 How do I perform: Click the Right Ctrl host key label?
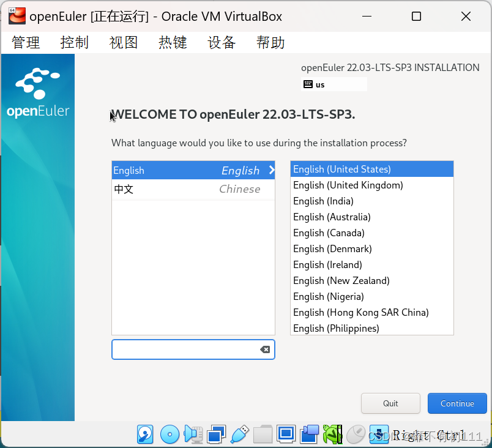pos(428,435)
